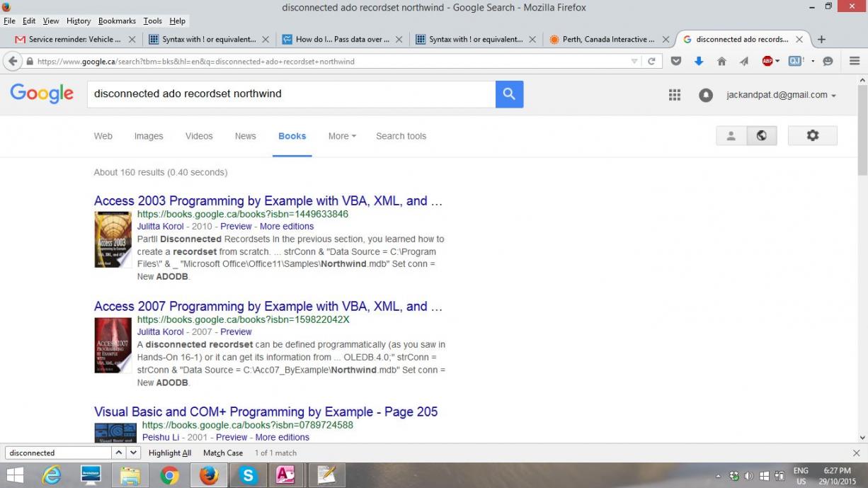868x488 pixels.
Task: Open Google notifications bell
Action: point(706,95)
